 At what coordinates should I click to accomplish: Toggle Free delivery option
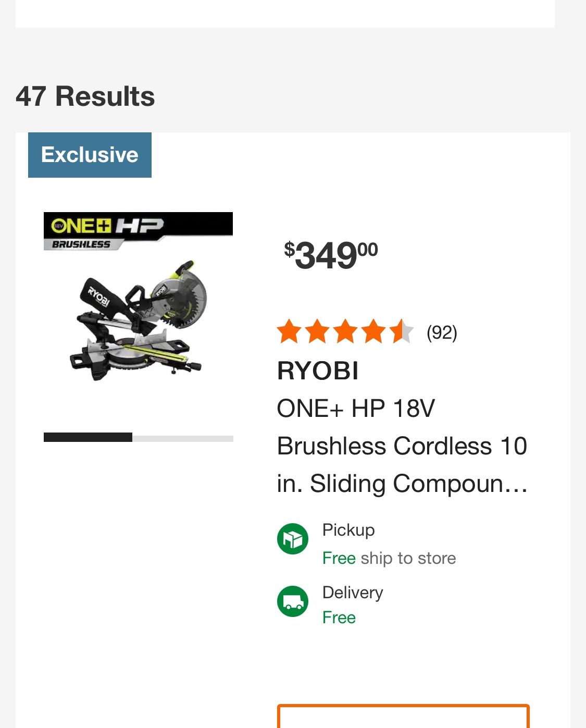[339, 617]
